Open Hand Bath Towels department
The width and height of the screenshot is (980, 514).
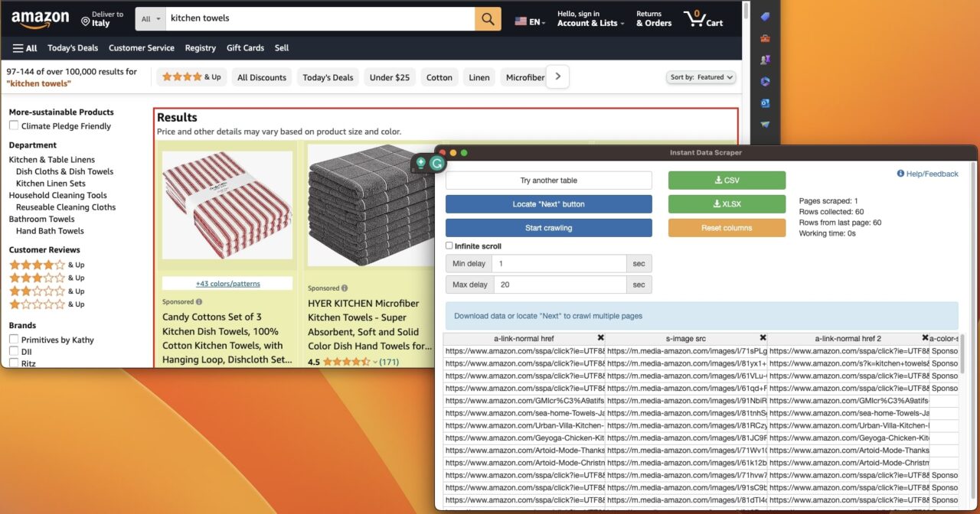point(50,231)
